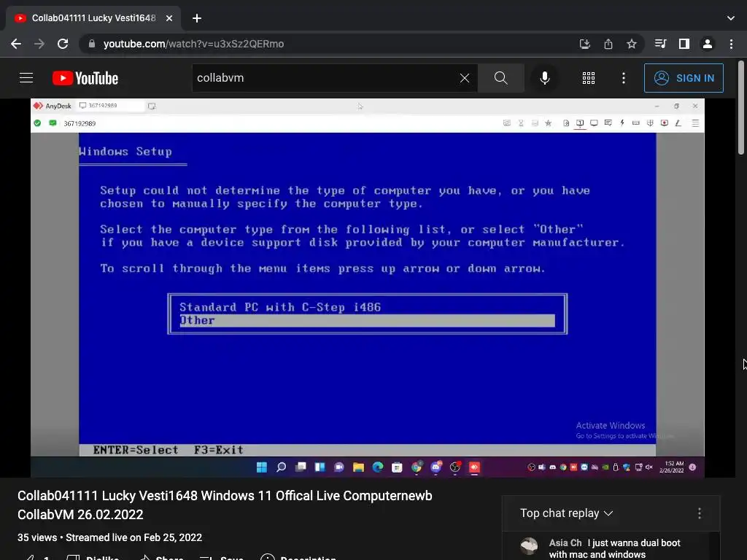Click Asia Ch chat author name
Image resolution: width=747 pixels, height=560 pixels.
click(x=565, y=542)
